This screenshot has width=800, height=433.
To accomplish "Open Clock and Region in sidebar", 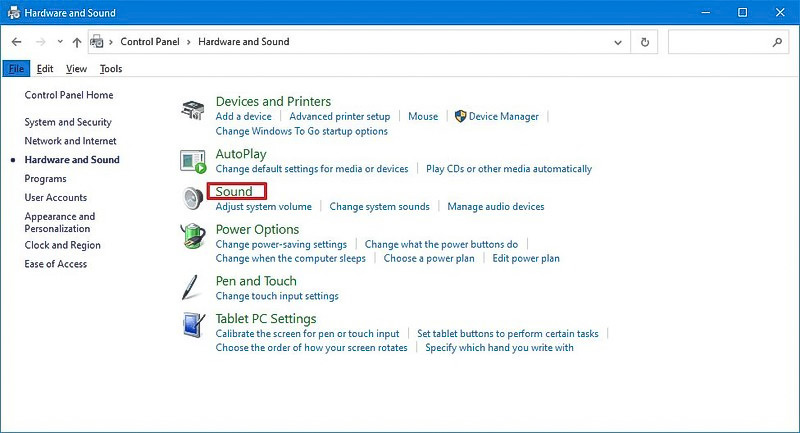I will coord(62,245).
